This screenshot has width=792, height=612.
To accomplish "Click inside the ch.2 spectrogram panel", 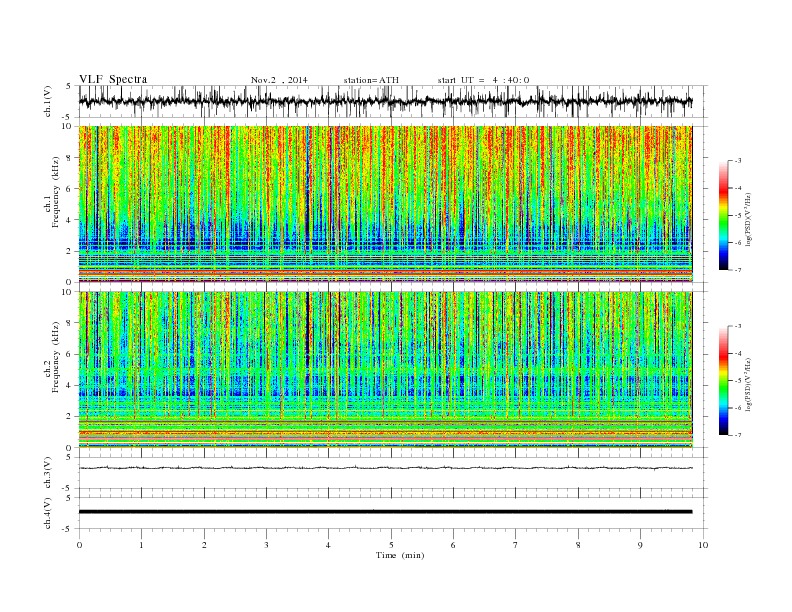I will [385, 370].
